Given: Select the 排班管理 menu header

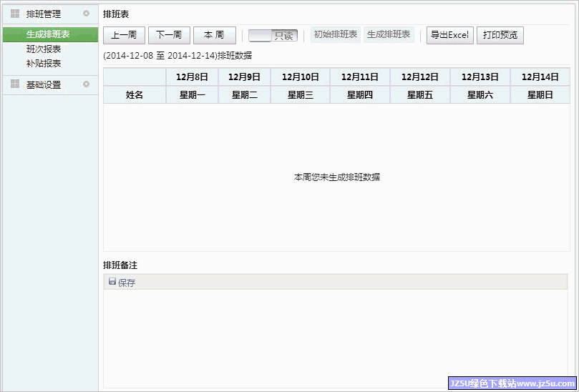Looking at the screenshot, I should tap(50, 14).
